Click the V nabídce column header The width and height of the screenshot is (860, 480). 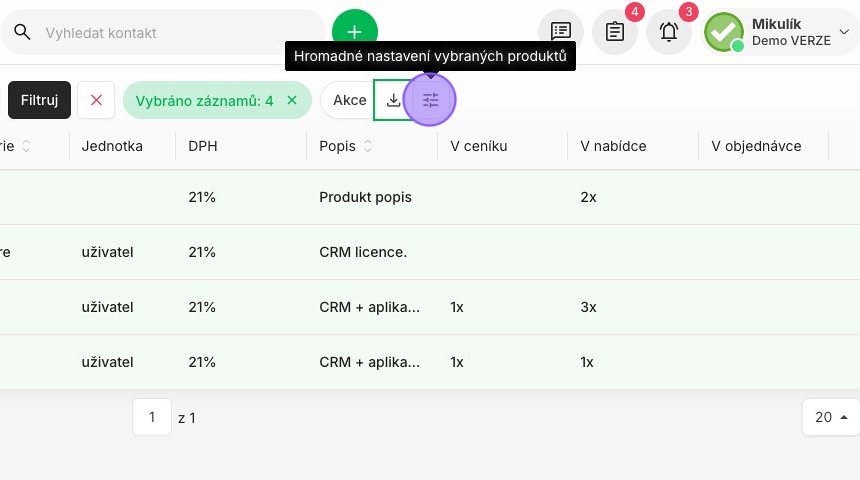pos(613,146)
